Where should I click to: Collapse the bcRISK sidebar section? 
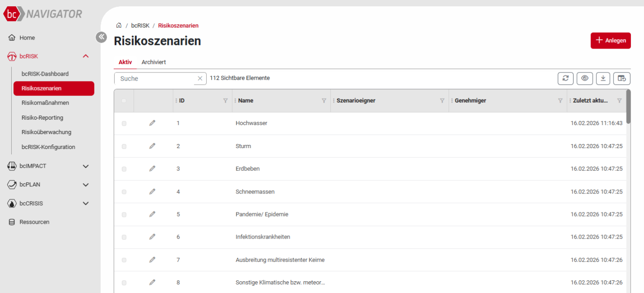coord(86,56)
